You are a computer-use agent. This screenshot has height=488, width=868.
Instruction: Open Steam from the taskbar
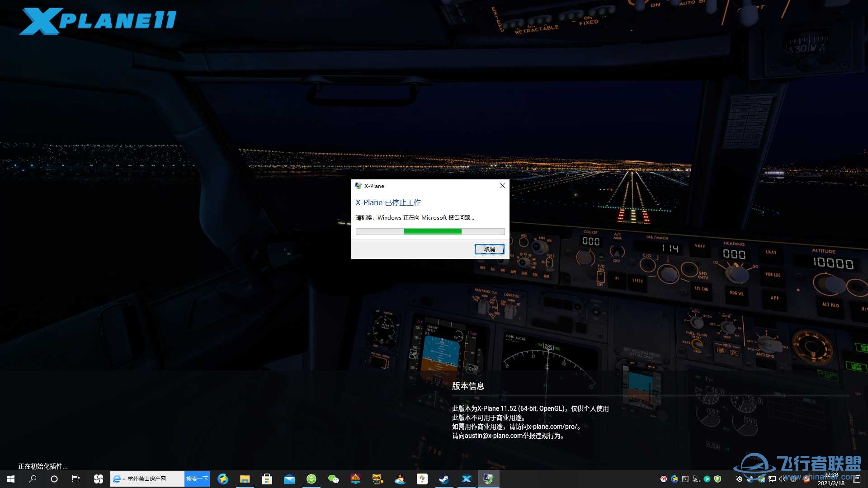[444, 479]
